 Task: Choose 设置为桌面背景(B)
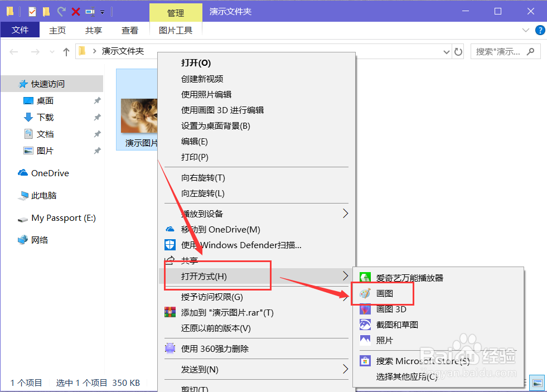(256, 126)
